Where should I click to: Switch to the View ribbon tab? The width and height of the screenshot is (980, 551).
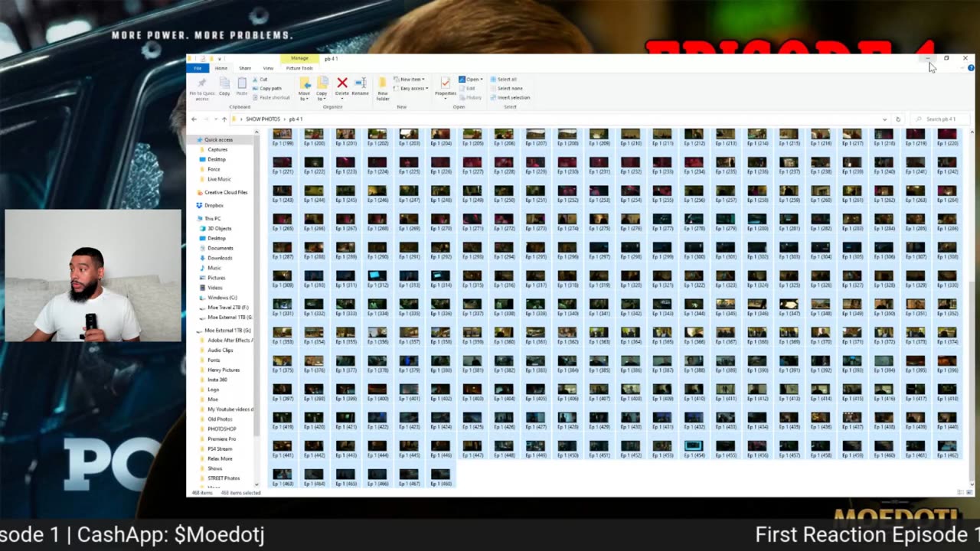click(x=268, y=68)
